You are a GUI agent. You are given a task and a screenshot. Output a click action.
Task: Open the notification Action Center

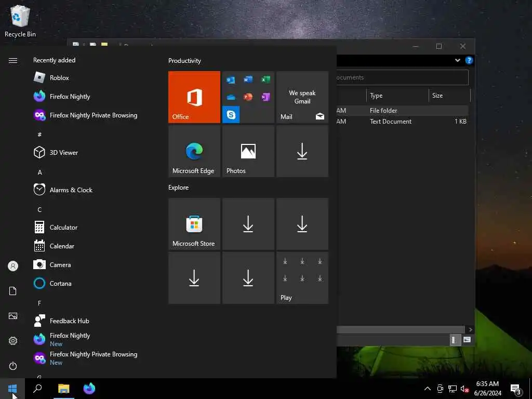click(x=516, y=389)
